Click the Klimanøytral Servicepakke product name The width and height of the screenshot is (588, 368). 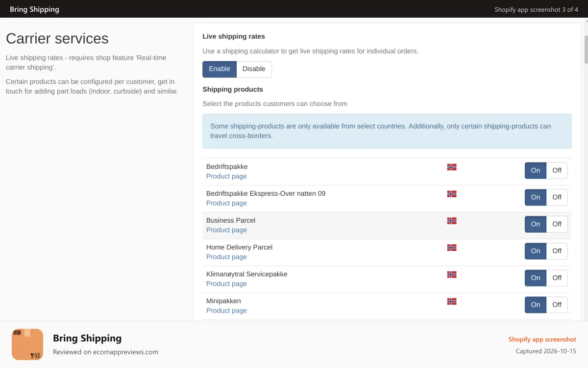click(247, 274)
